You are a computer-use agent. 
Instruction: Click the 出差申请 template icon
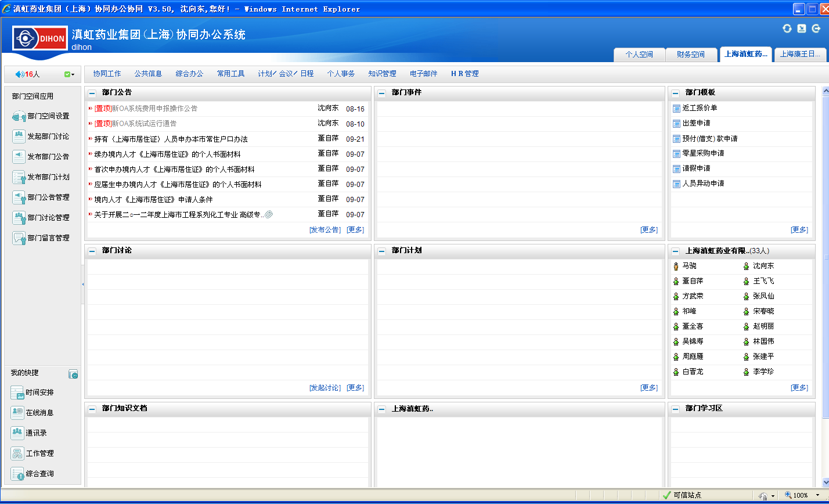(676, 124)
